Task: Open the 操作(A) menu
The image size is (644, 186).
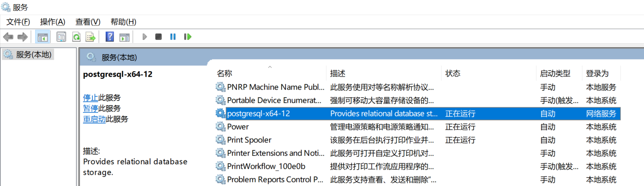Action: [x=53, y=22]
